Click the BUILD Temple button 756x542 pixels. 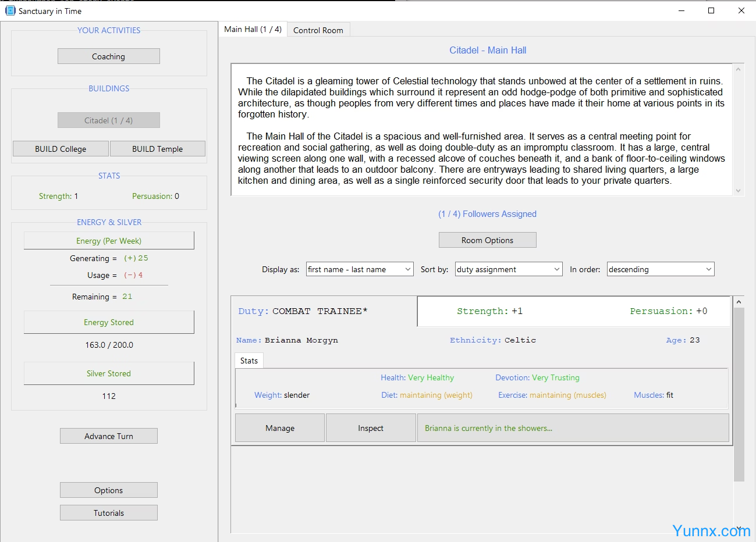coord(158,149)
